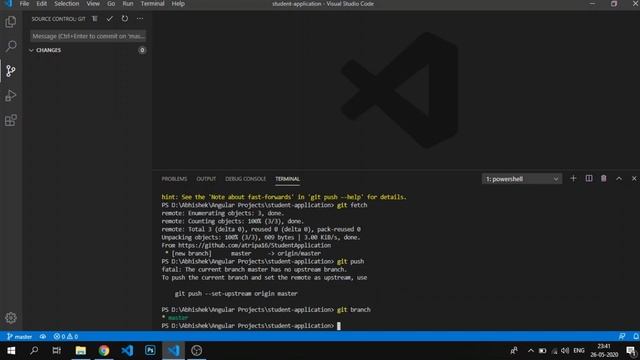The width and height of the screenshot is (640, 360).
Task: Open Google Chrome from taskbar
Action: (104, 351)
